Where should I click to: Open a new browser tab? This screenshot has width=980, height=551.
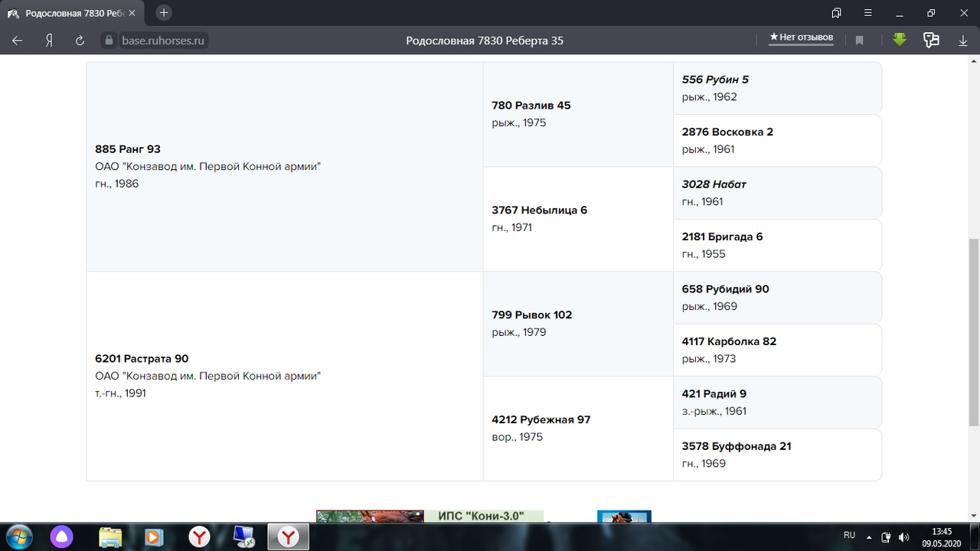(x=164, y=13)
